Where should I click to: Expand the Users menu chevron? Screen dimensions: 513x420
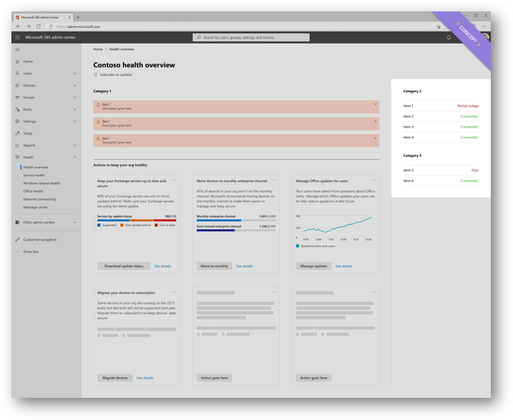[75, 73]
